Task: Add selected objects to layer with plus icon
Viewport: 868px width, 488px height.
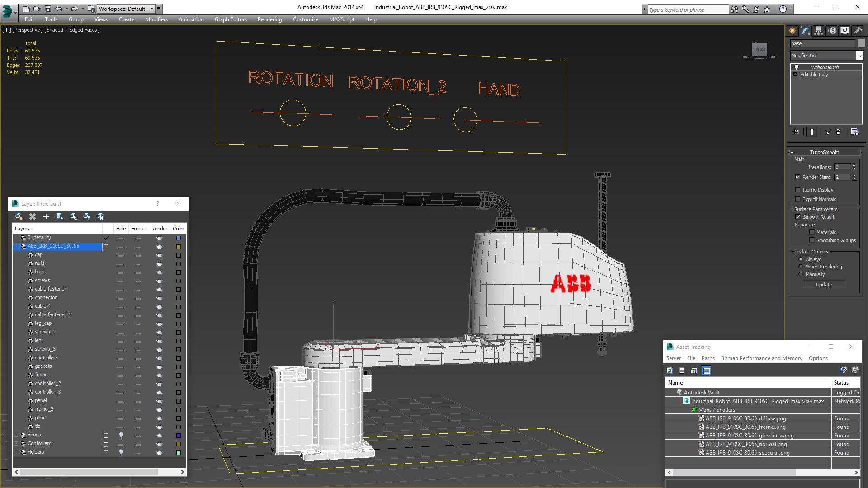Action: pos(46,216)
